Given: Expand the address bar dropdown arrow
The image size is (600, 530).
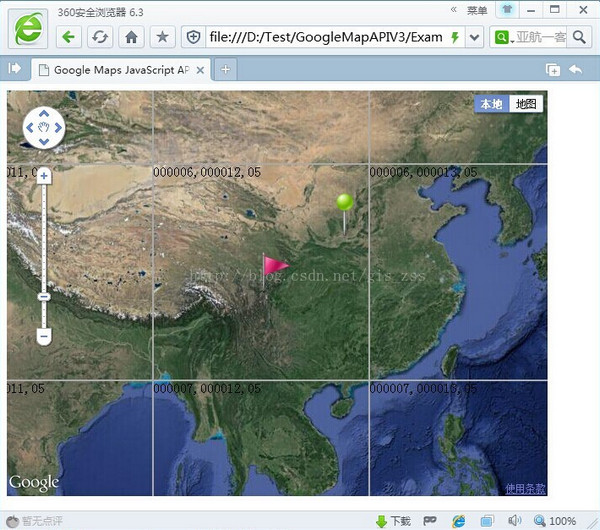Looking at the screenshot, I should (x=474, y=37).
